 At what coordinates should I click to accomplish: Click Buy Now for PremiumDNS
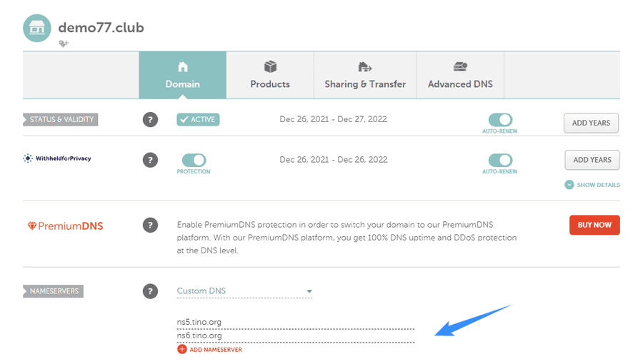(x=594, y=225)
